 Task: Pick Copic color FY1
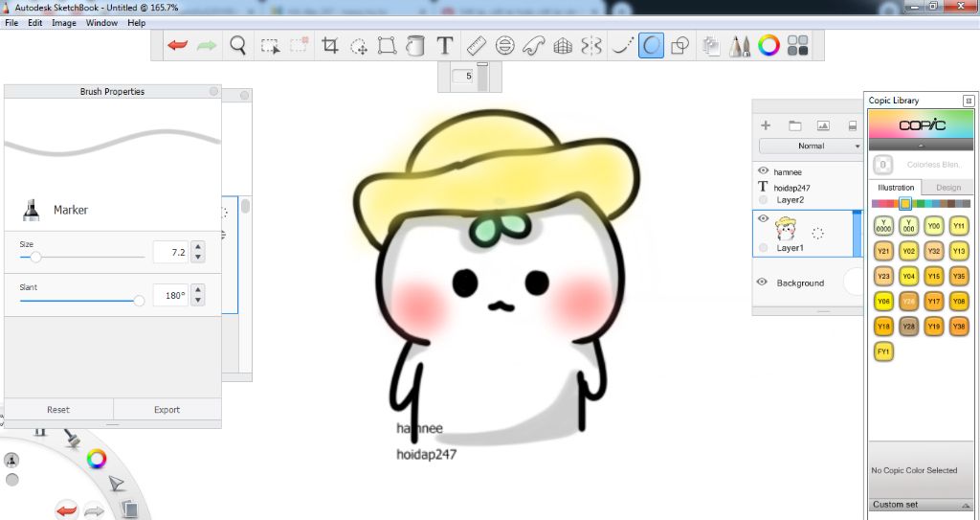[x=883, y=351]
